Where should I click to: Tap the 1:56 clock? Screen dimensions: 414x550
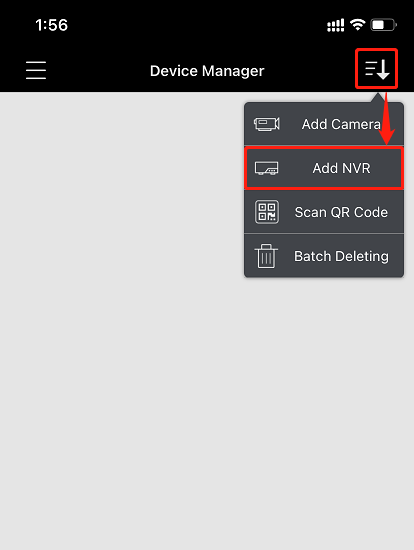(x=52, y=25)
